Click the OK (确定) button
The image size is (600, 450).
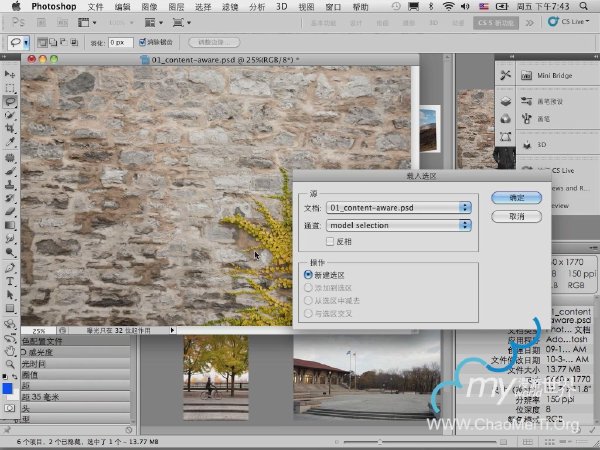click(516, 197)
